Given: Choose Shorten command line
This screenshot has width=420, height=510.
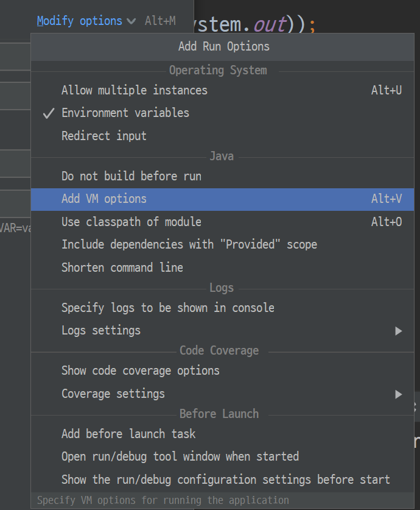Looking at the screenshot, I should point(128,267).
